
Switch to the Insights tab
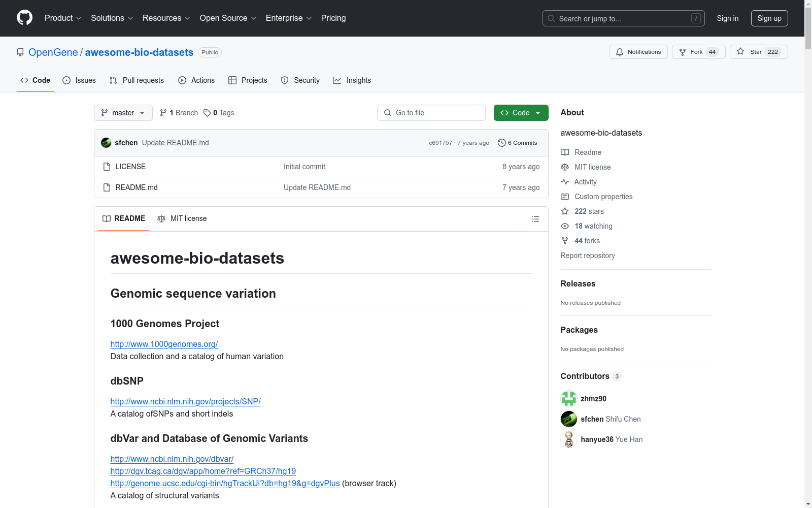352,80
